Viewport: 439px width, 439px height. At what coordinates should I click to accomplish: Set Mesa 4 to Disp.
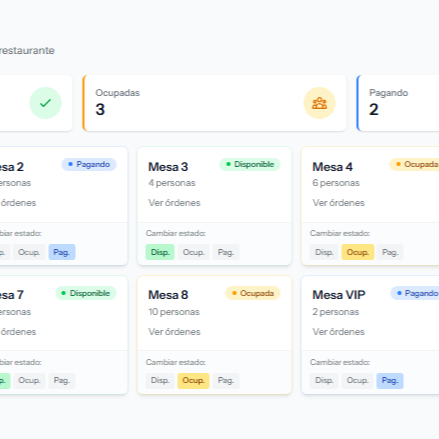(324, 252)
